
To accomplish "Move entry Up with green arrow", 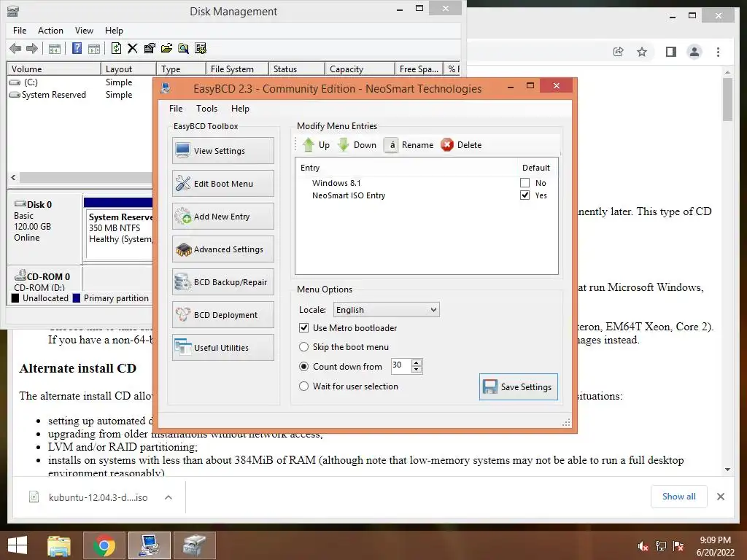I will click(315, 145).
